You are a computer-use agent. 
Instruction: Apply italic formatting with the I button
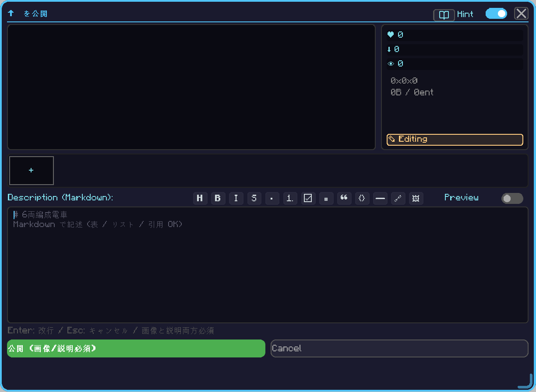(x=236, y=198)
